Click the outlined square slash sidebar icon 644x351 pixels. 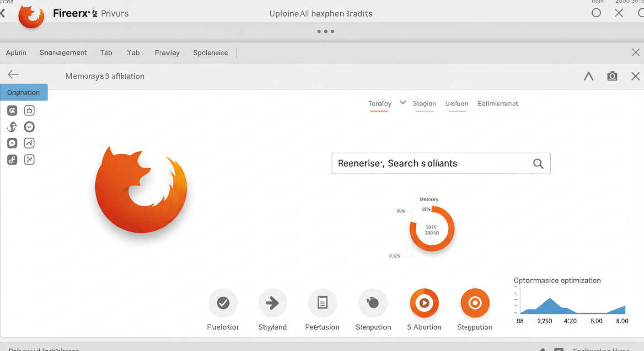point(29,143)
